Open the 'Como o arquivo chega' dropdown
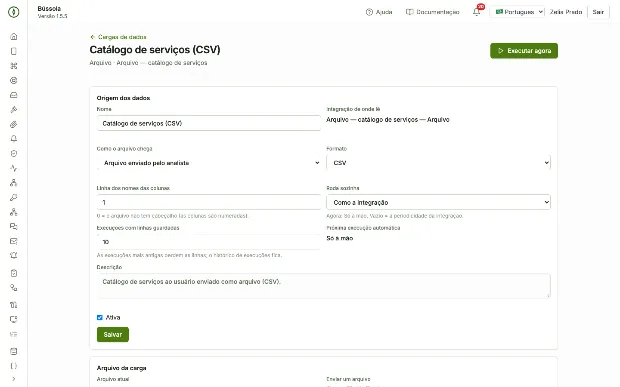The height and width of the screenshot is (387, 620). point(209,163)
